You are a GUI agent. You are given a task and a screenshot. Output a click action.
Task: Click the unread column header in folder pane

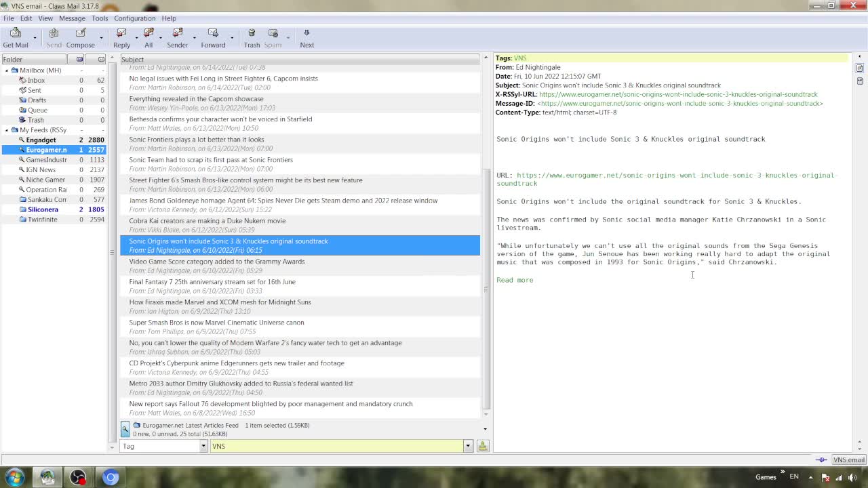pyautogui.click(x=80, y=59)
